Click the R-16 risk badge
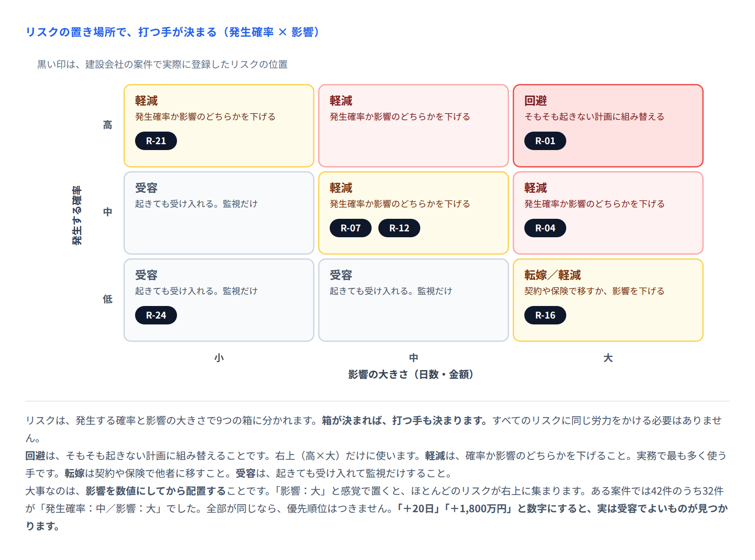This screenshot has height=560, width=755. (x=545, y=315)
